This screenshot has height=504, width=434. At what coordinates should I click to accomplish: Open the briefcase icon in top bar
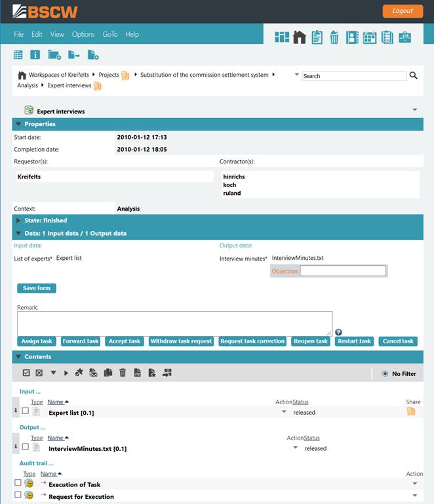point(405,37)
